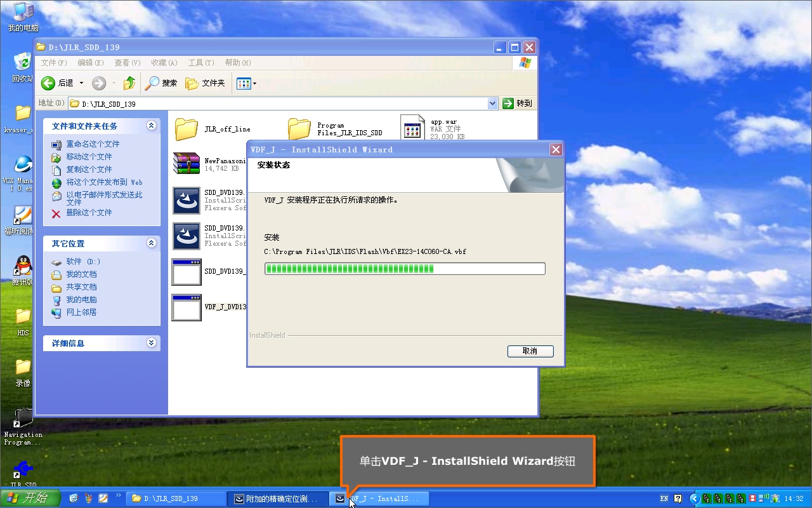Click the VDF_J - InstallS... taskbar button
This screenshot has width=812, height=508.
tap(379, 498)
